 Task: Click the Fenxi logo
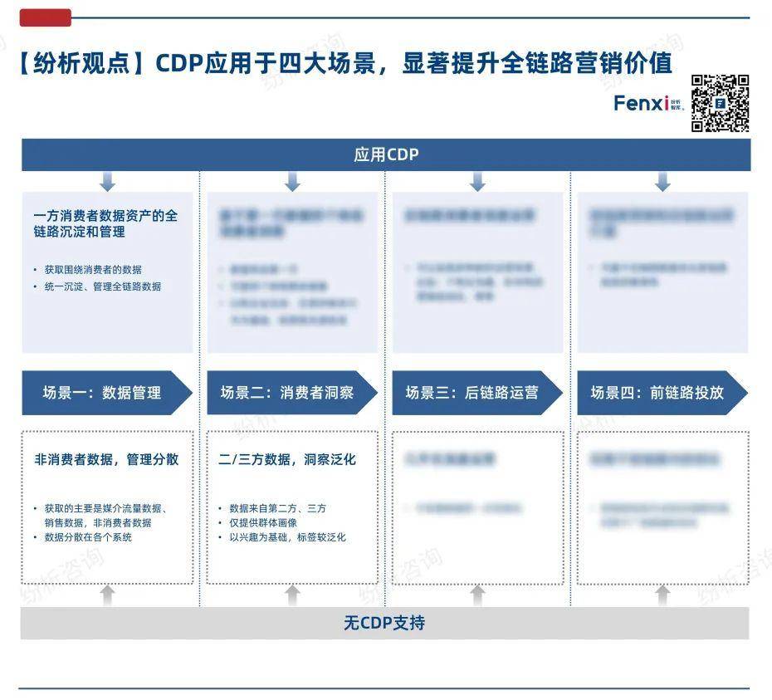tap(648, 104)
